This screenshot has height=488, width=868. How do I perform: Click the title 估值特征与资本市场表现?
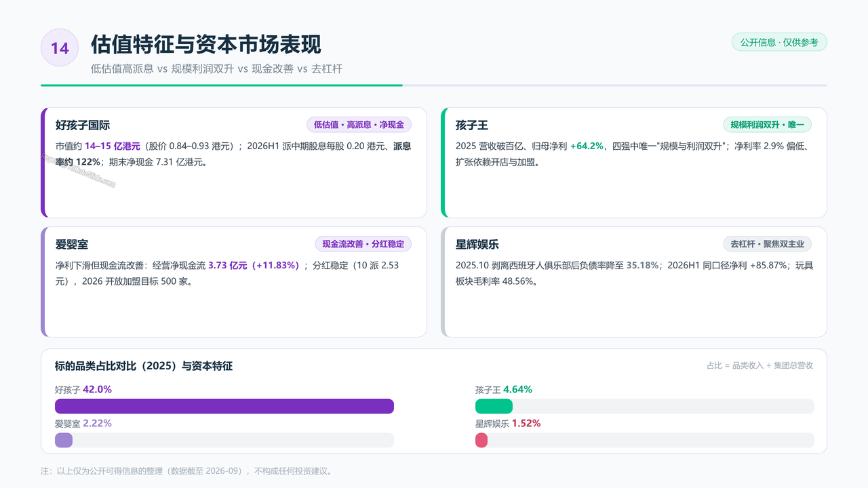tap(206, 45)
